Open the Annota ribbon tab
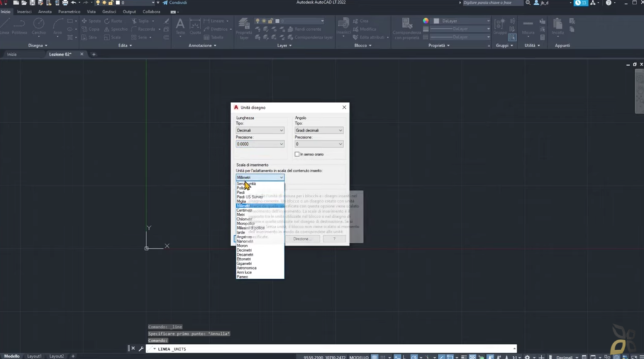 (45, 12)
